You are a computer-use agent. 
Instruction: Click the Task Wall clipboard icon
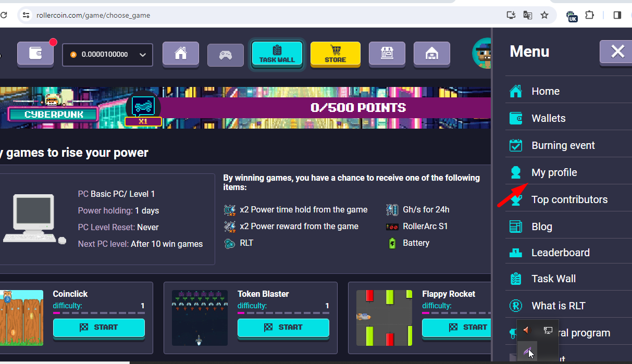516,279
